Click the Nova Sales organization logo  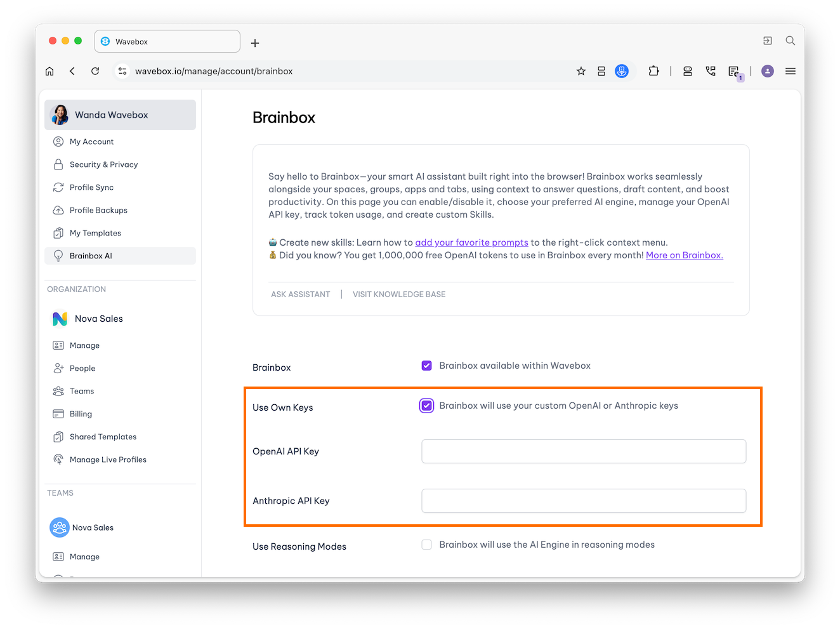click(x=60, y=319)
